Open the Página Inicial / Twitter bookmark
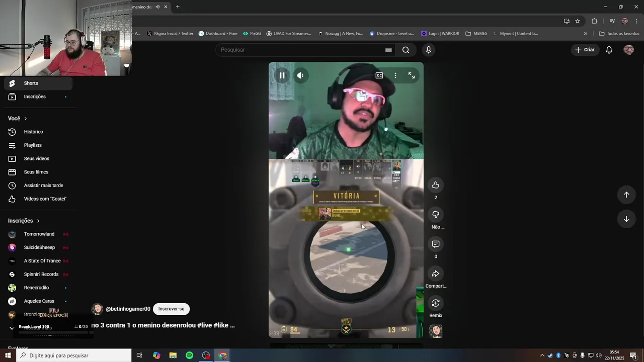The height and width of the screenshot is (362, 644). (170, 34)
